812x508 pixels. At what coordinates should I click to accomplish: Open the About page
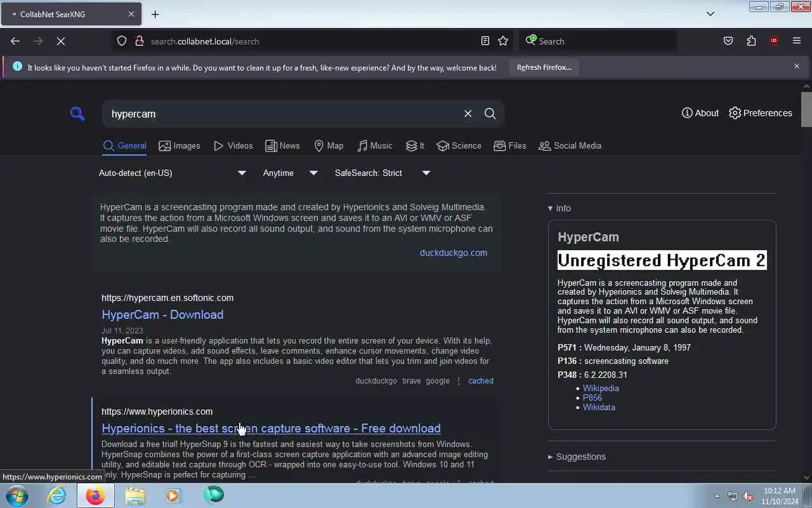click(x=700, y=113)
